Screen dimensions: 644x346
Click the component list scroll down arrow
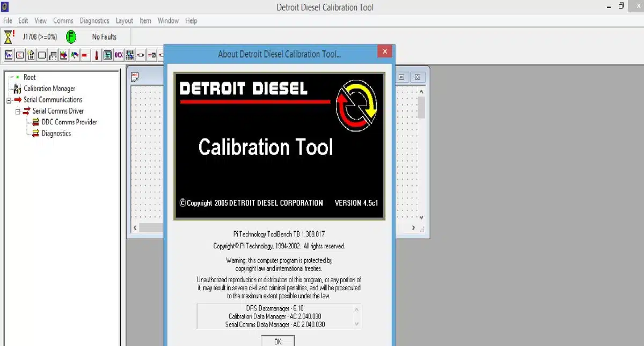(x=356, y=324)
